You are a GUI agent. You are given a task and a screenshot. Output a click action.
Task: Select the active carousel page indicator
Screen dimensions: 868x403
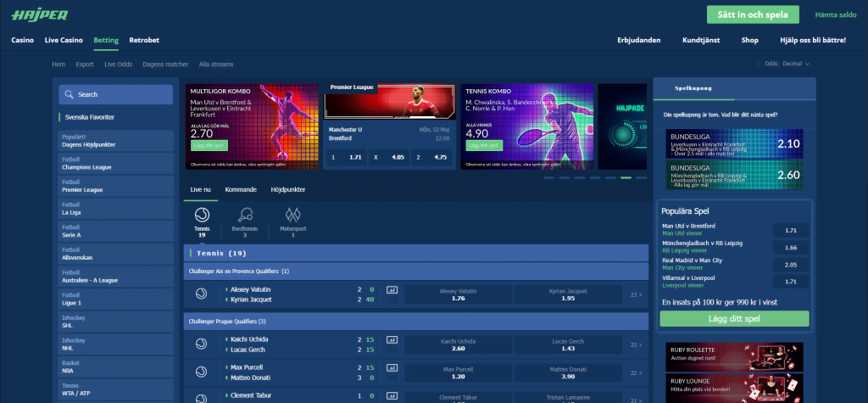[x=626, y=178]
